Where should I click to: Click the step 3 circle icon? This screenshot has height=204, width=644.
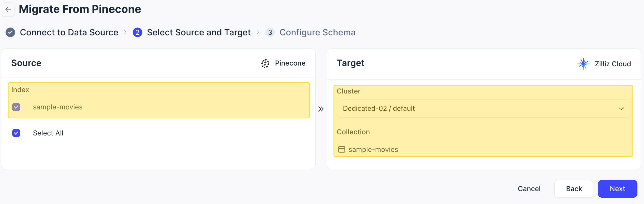[x=270, y=32]
